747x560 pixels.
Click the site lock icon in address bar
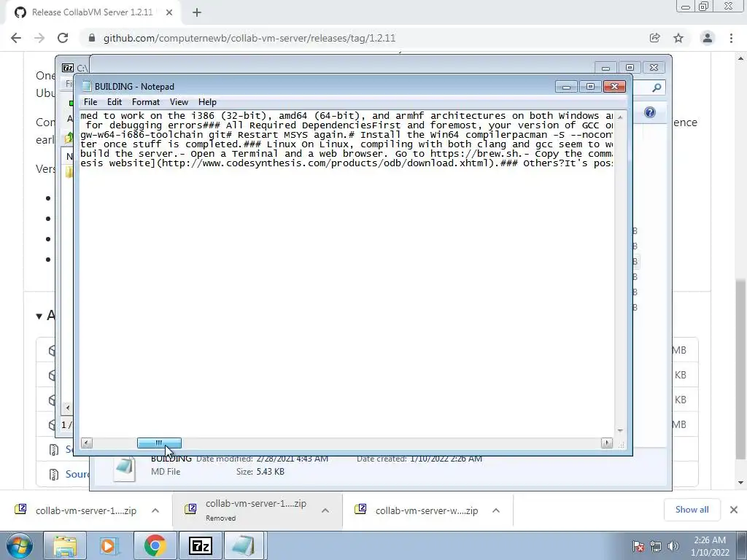coord(92,38)
